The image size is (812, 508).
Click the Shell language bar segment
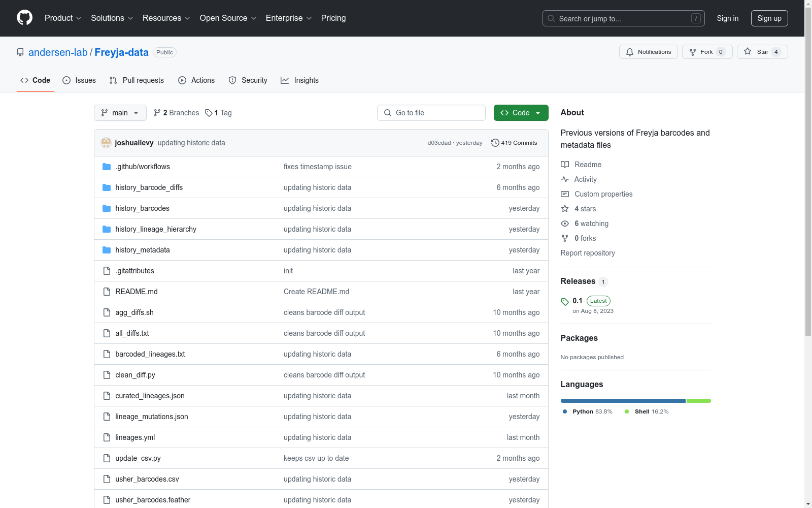pyautogui.click(x=699, y=401)
